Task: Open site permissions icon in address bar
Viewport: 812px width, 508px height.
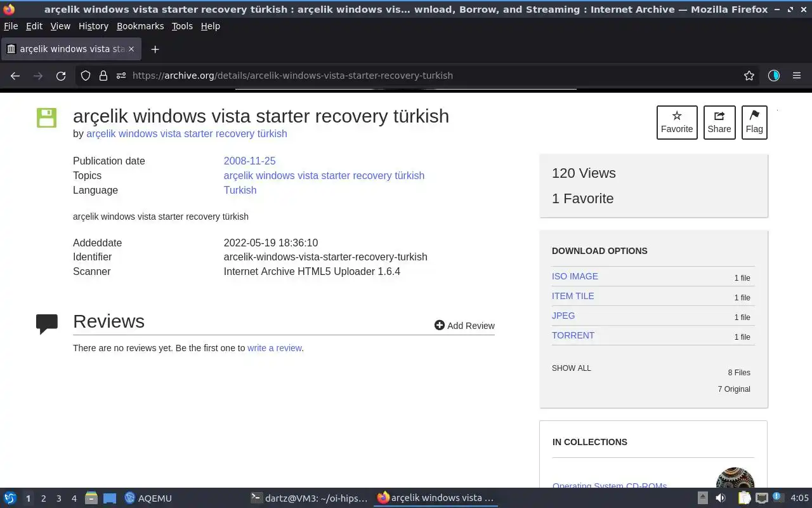Action: click(121, 76)
